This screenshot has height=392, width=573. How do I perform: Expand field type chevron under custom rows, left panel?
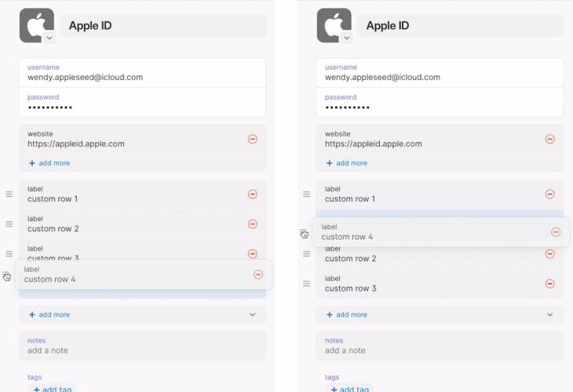[x=252, y=314]
